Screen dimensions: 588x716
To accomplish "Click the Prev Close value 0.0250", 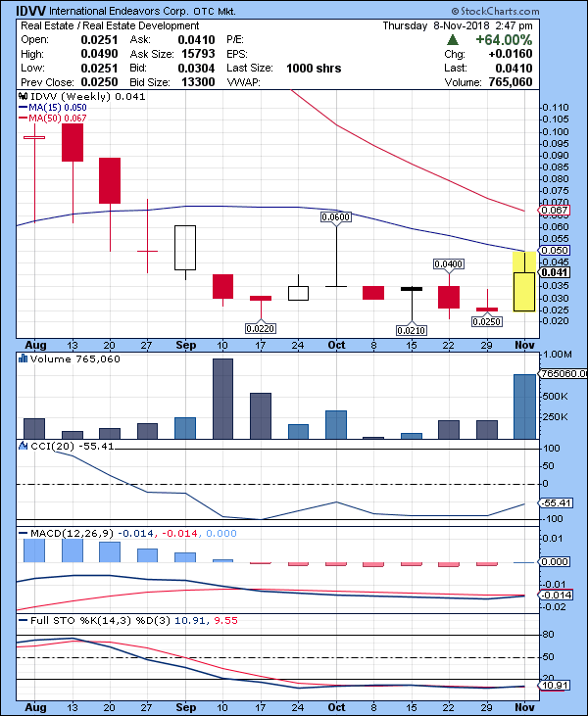I will [99, 82].
